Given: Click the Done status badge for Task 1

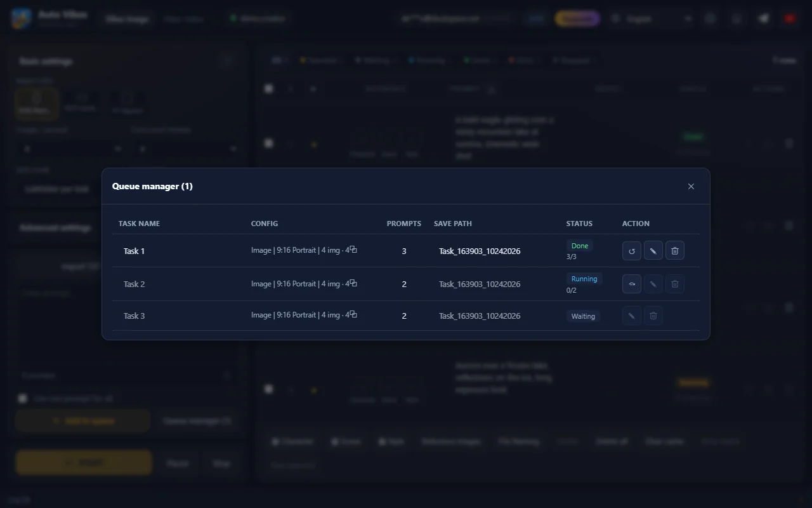Looking at the screenshot, I should pos(580,246).
